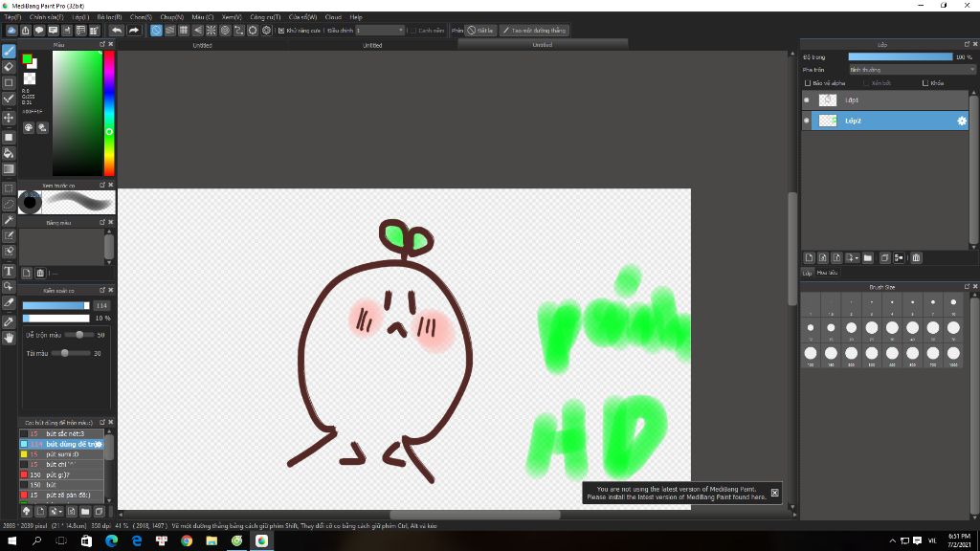Select the Brush tool in left toolbar

coord(9,52)
